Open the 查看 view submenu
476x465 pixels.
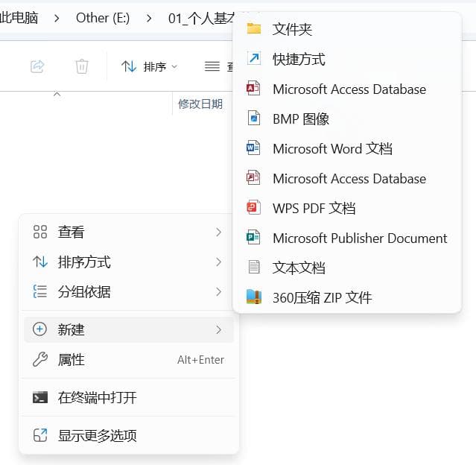tap(129, 232)
